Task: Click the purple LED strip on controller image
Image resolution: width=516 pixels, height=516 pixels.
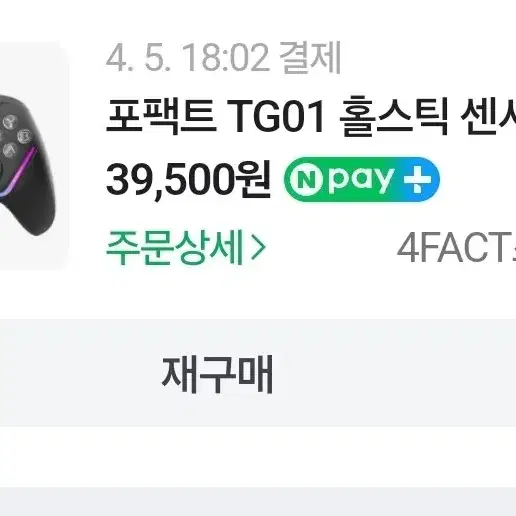Action: [x=20, y=173]
